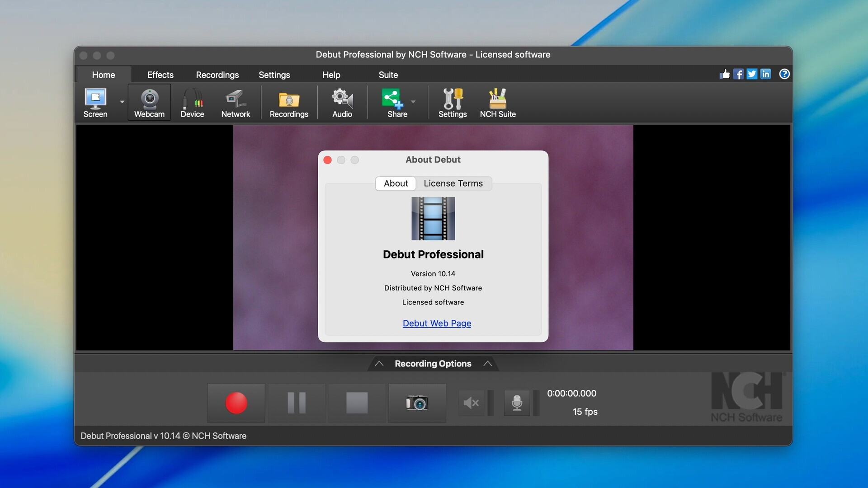Open the Help tab
The image size is (868, 488).
(331, 75)
